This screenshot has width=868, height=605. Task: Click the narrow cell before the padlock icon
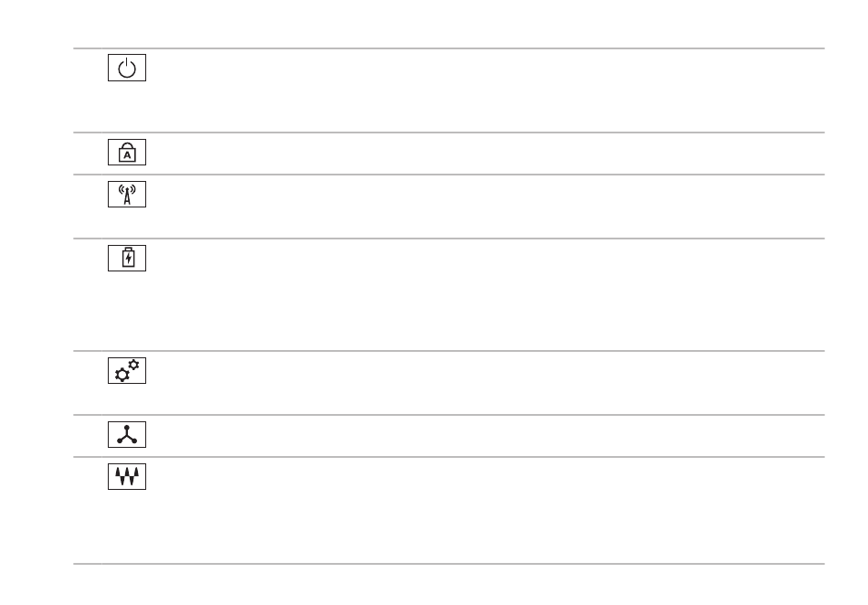pos(88,154)
